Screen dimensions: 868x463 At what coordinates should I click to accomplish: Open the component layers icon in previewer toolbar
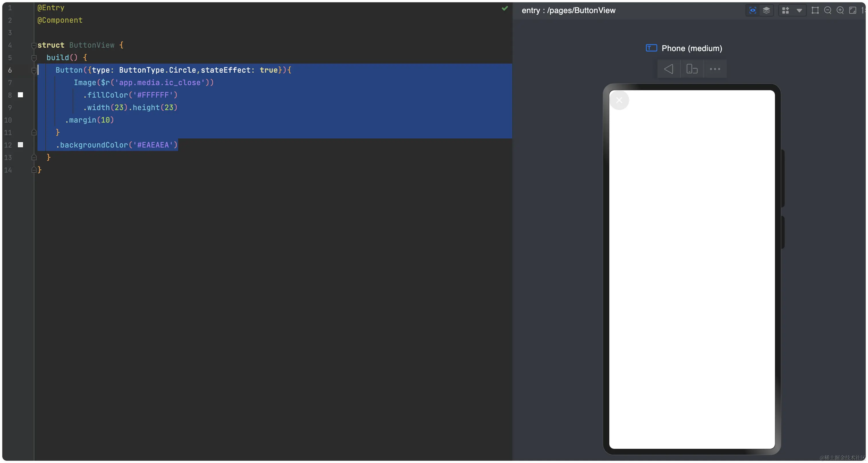[766, 10]
